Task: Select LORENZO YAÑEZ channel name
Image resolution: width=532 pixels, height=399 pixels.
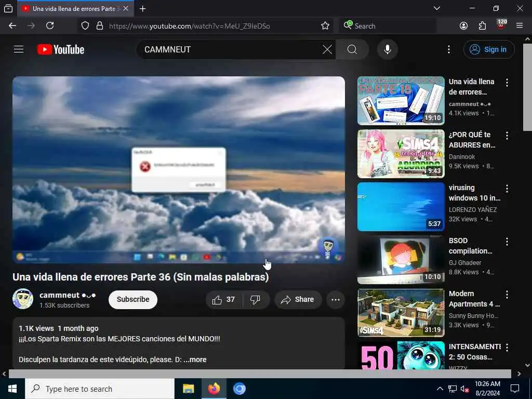Action: (473, 210)
